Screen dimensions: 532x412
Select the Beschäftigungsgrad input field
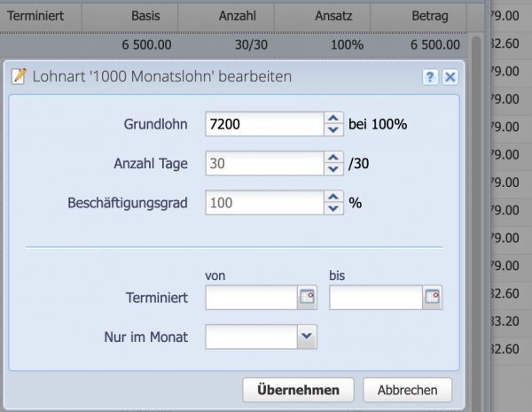click(262, 203)
